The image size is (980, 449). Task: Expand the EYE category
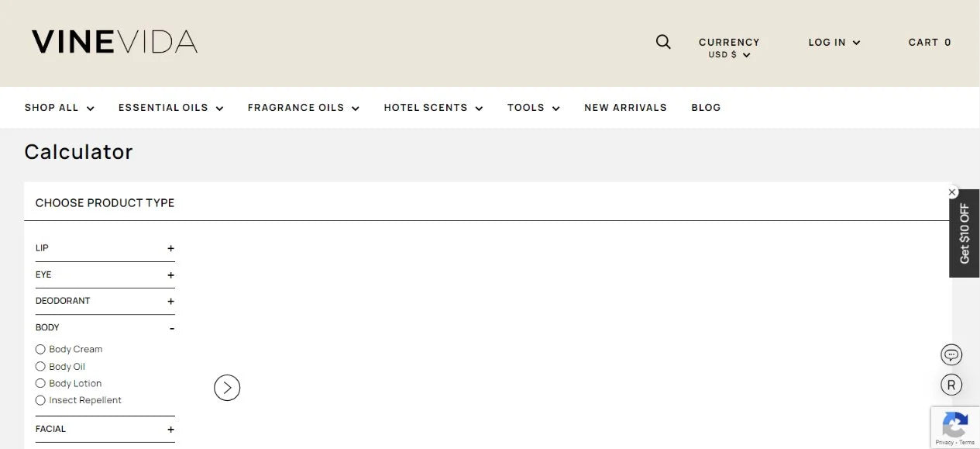click(x=105, y=275)
